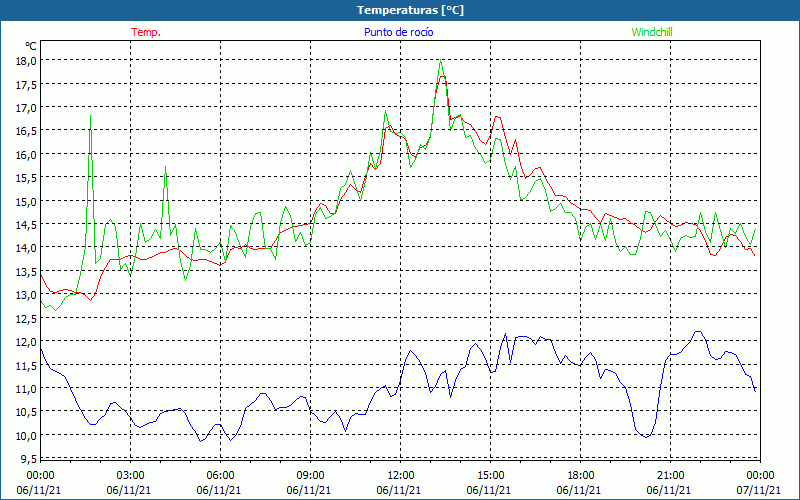800x500 pixels.
Task: Click the °C unit label above y-axis
Action: click(x=31, y=46)
